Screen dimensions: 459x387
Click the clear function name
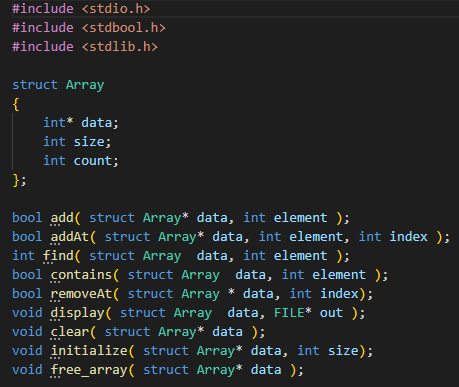[x=70, y=332]
